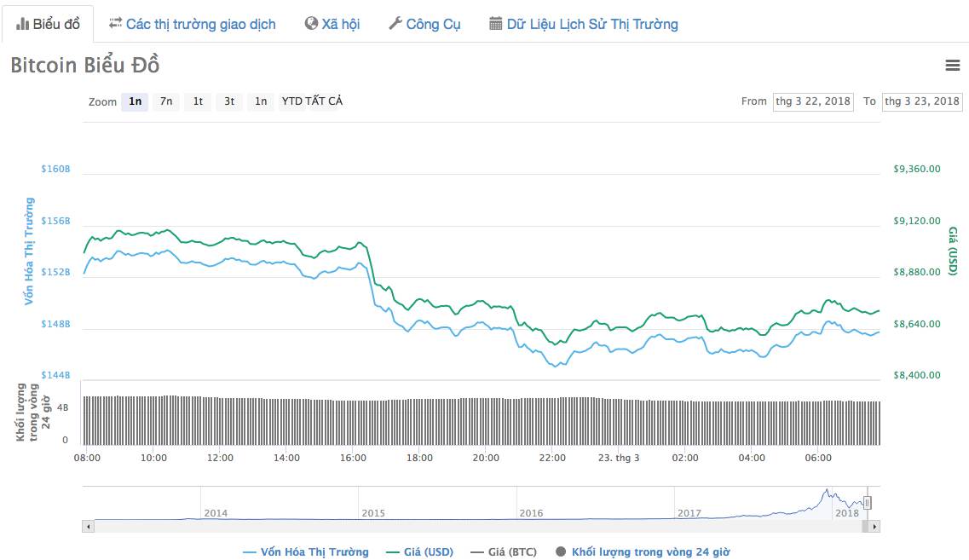Image resolution: width=969 pixels, height=560 pixels.
Task: Select the one-year 1n zoom after 3t
Action: tap(261, 101)
